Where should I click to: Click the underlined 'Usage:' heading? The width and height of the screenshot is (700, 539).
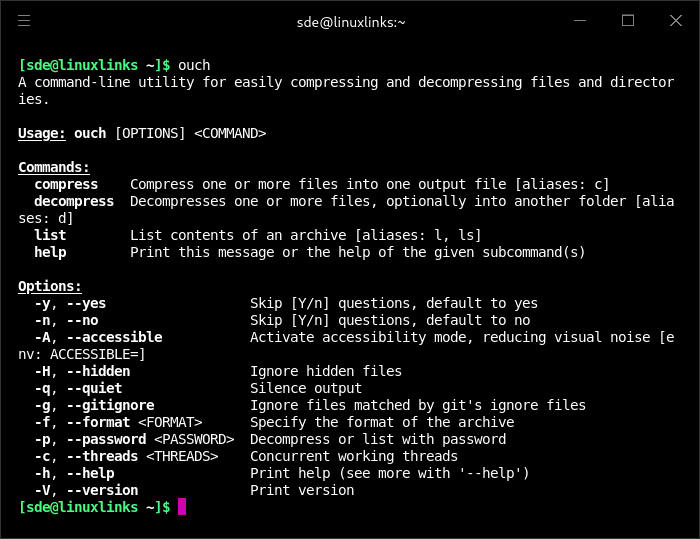(42, 133)
